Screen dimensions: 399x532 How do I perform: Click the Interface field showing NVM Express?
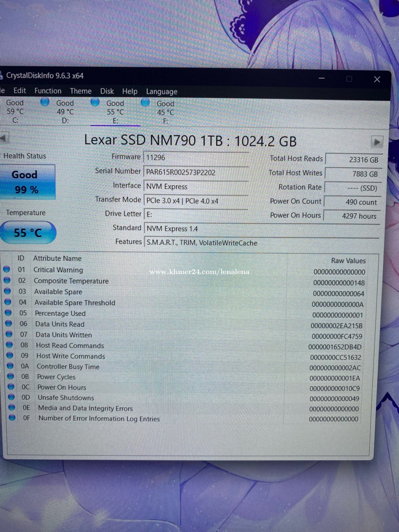[x=196, y=187]
